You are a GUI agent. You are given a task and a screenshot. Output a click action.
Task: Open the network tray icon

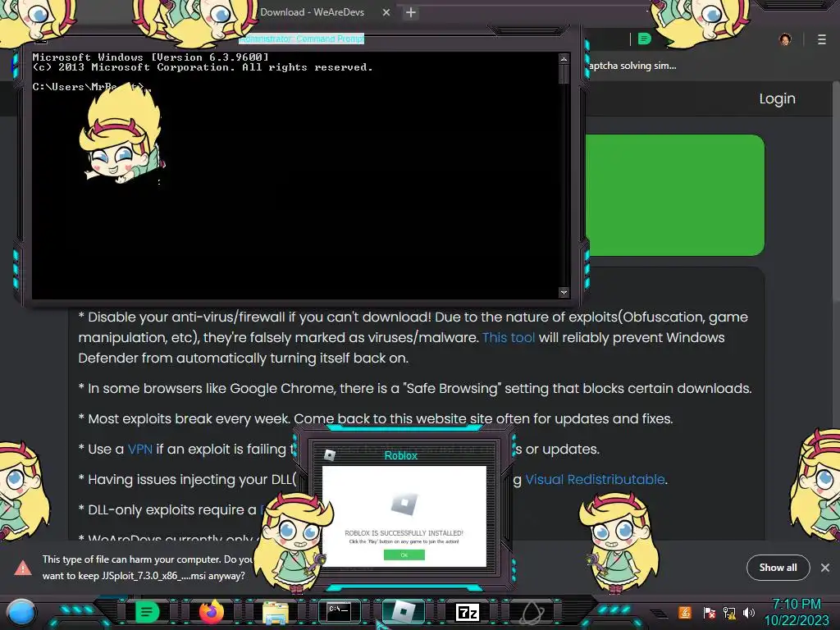click(x=729, y=612)
